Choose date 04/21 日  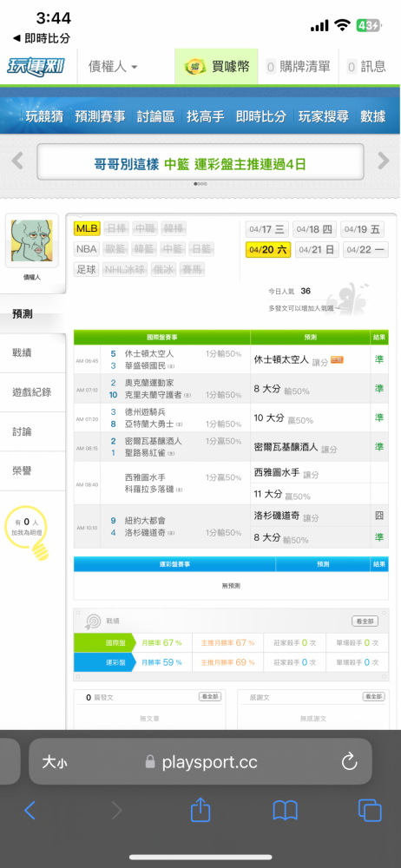point(317,250)
